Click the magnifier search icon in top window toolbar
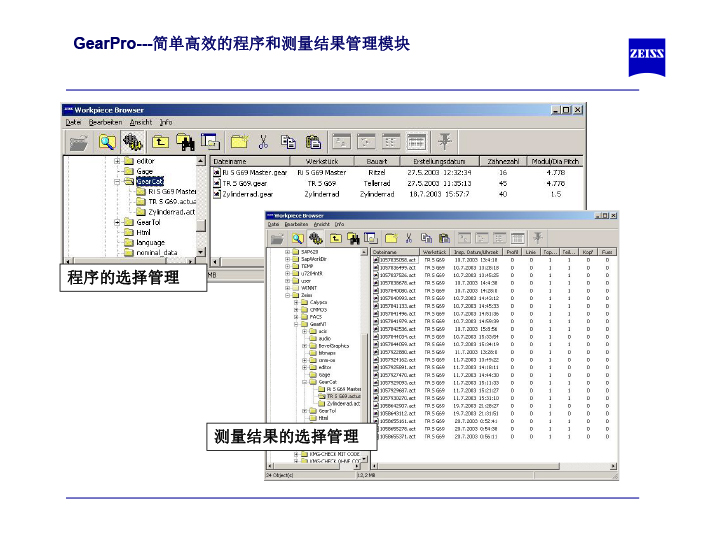Image resolution: width=720 pixels, height=540 pixels. tap(107, 141)
